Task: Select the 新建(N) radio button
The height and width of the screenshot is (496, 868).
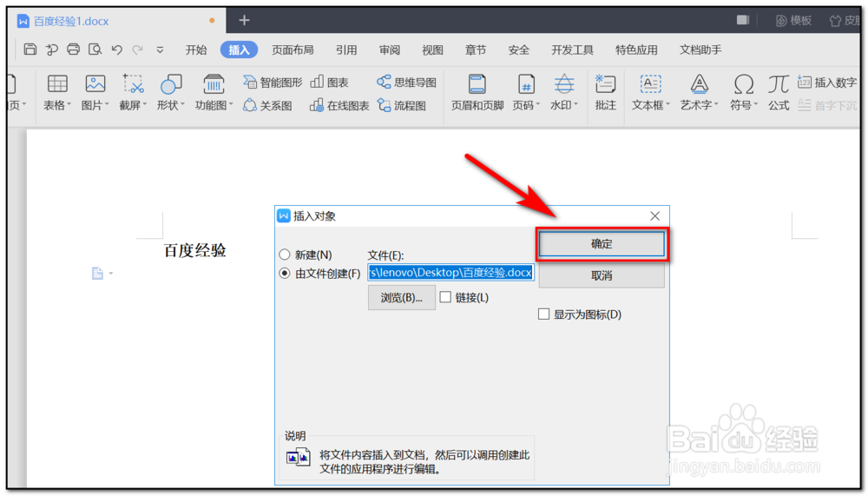Action: point(285,255)
